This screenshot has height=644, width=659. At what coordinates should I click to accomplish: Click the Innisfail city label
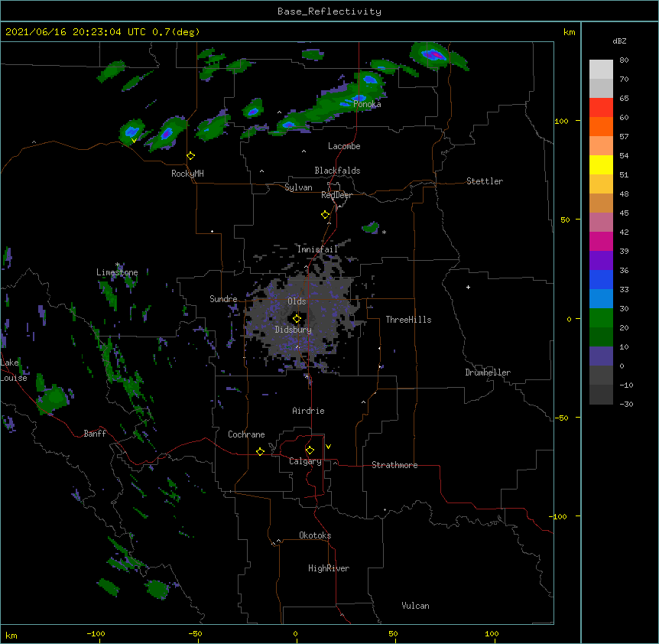tap(317, 249)
